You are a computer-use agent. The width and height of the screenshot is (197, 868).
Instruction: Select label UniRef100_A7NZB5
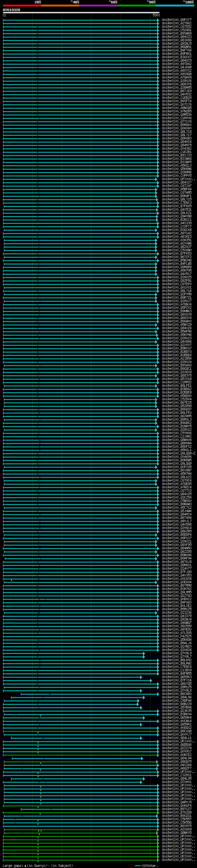[177, 111]
